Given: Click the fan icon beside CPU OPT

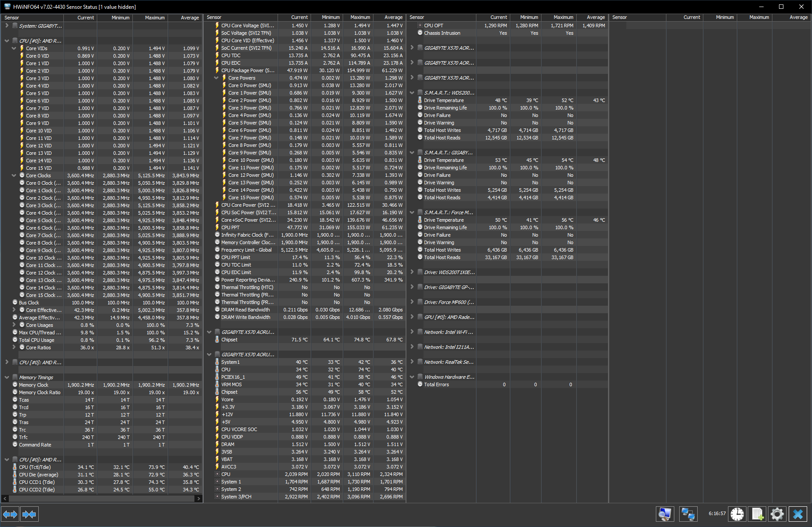Looking at the screenshot, I should tap(420, 26).
